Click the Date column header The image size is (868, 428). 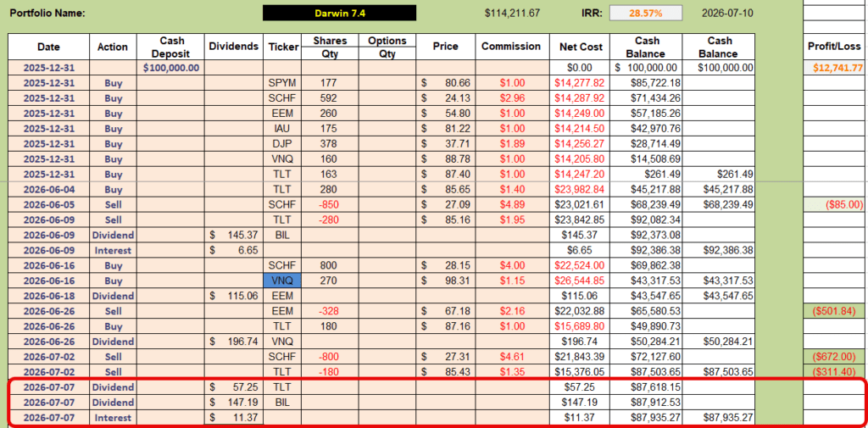click(x=48, y=47)
